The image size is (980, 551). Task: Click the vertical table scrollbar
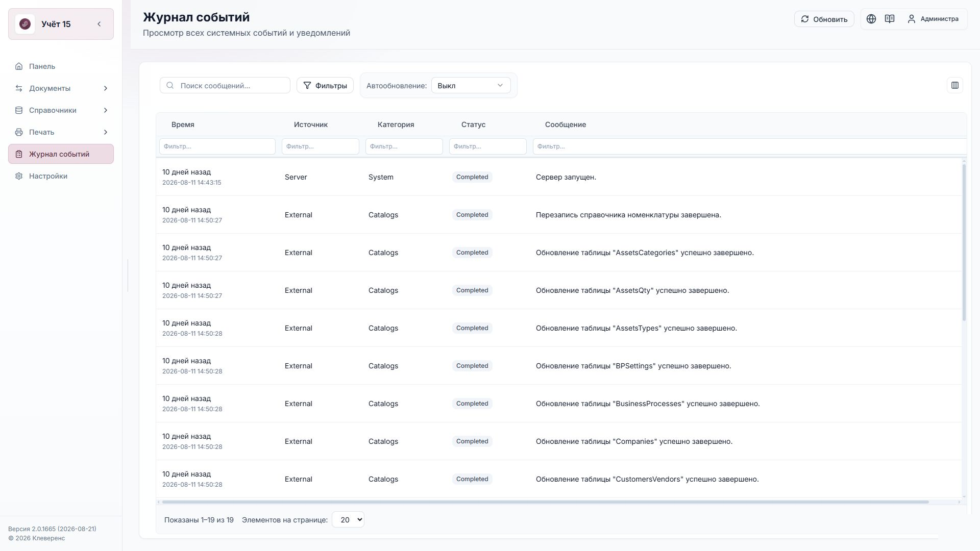click(x=964, y=242)
